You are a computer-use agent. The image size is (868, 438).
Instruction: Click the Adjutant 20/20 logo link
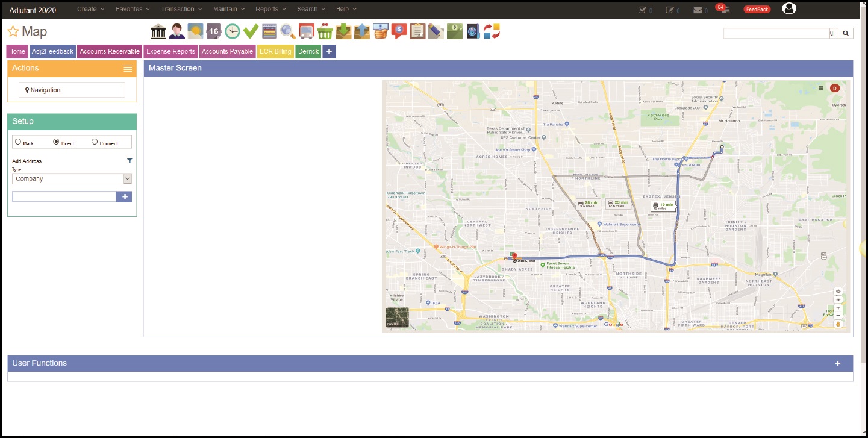(x=34, y=10)
